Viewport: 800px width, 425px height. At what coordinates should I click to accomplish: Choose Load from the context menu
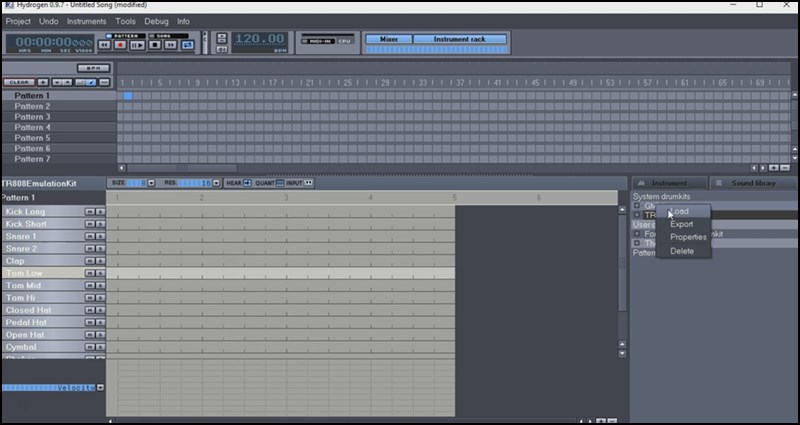[680, 211]
